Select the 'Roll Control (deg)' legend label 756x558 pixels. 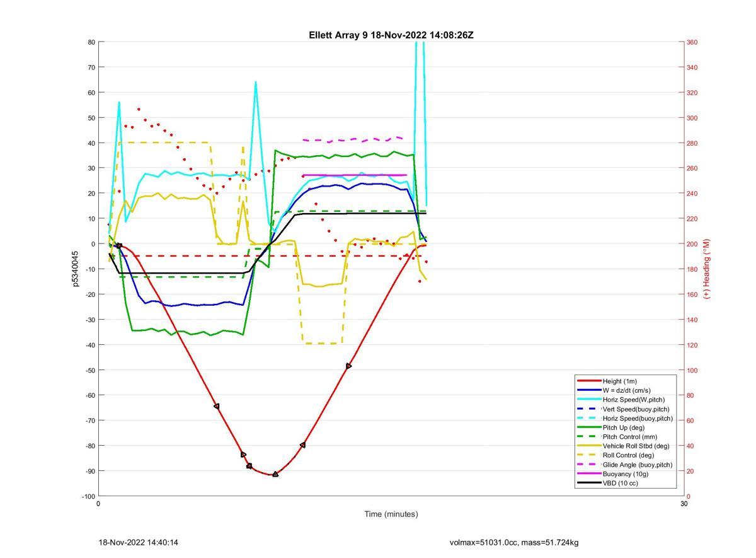pyautogui.click(x=628, y=455)
